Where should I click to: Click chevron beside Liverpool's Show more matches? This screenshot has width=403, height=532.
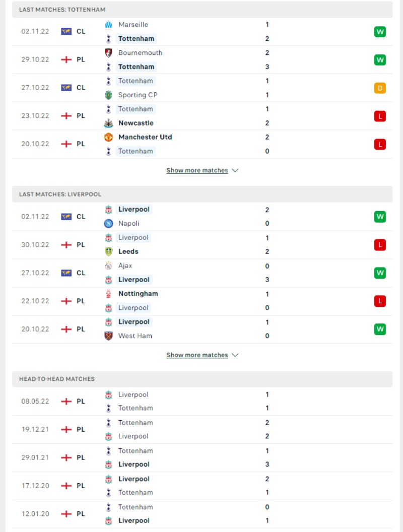point(235,355)
